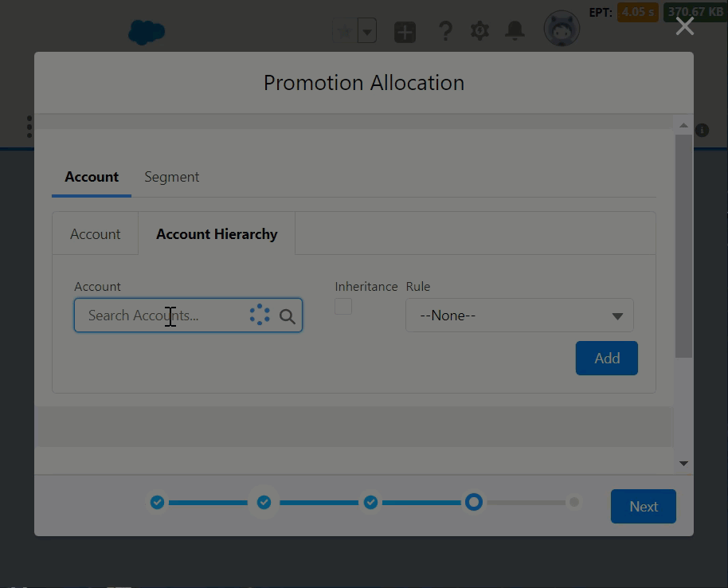Open the global actions plus icon

click(x=405, y=32)
